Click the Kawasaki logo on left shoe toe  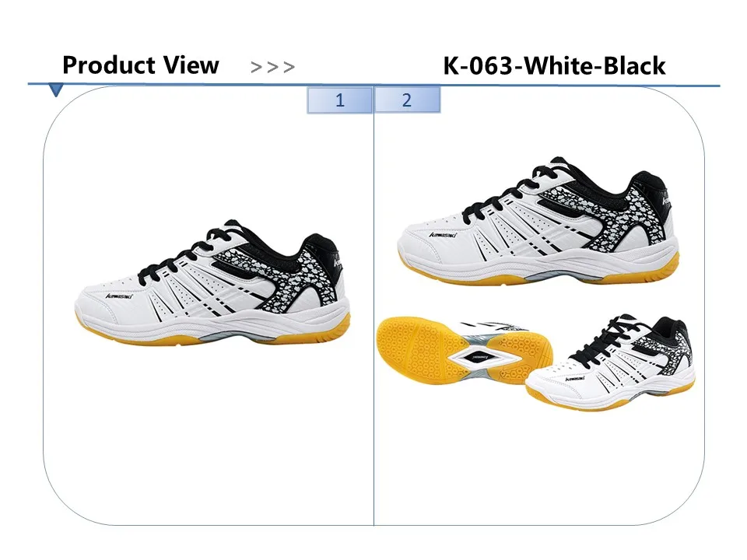click(120, 296)
